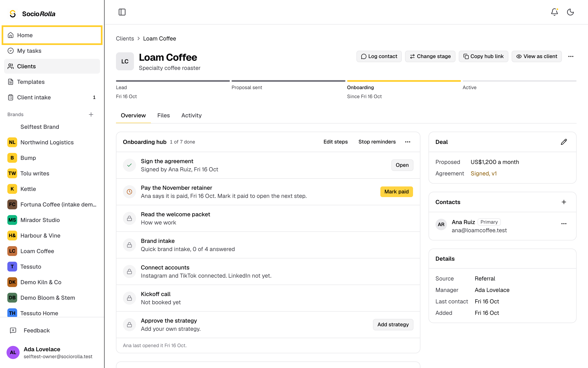The height and width of the screenshot is (368, 588).
Task: Select the Bump brand
Action: 52,158
